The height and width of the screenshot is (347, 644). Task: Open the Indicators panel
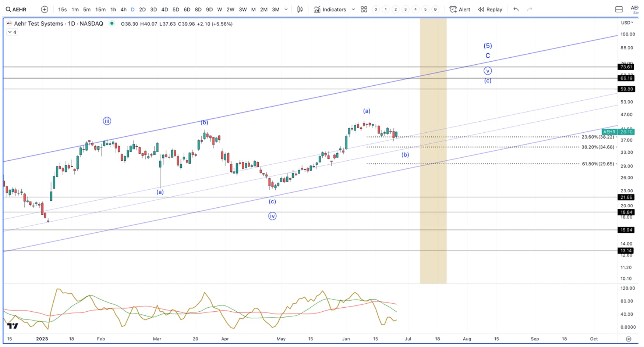tap(330, 10)
